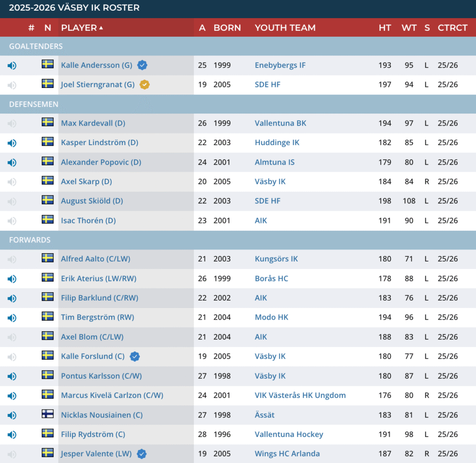Open Max Kardevall (D) player page
476x463 pixels.
coord(93,123)
